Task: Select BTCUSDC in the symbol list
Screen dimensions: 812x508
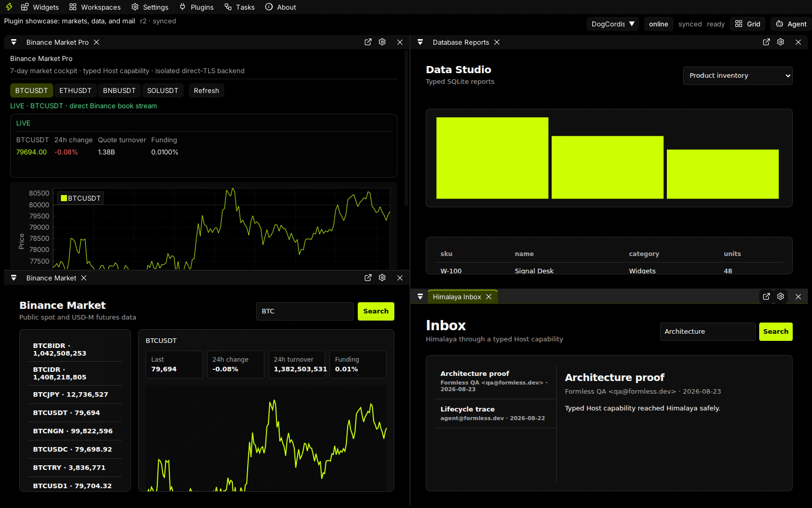Action: (75, 450)
